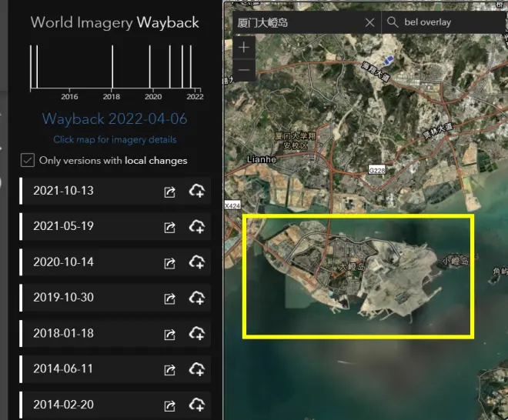Add 2019-10-30 version to webmap
The height and width of the screenshot is (420, 508).
(197, 297)
